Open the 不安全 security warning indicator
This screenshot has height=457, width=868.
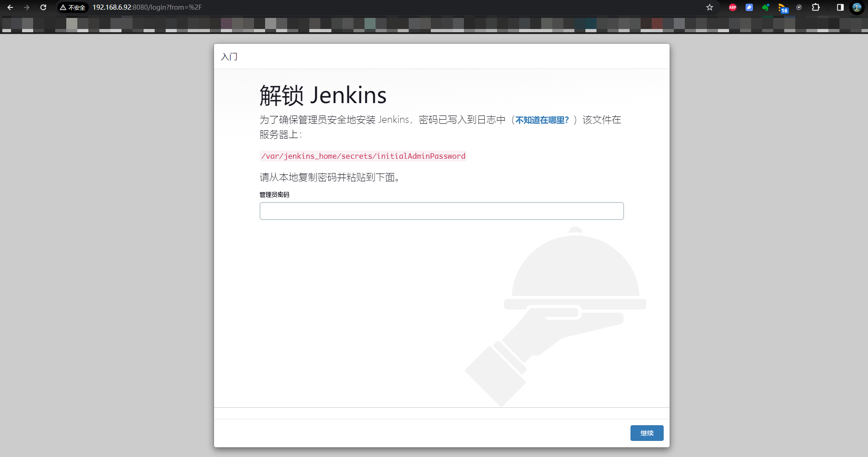pyautogui.click(x=73, y=7)
